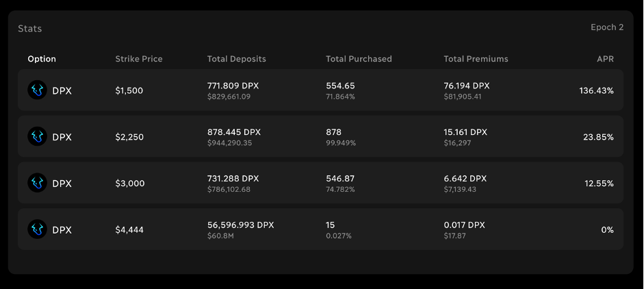Click the Total Purchased column header
Viewport: 644px width, 289px height.
pyautogui.click(x=359, y=59)
